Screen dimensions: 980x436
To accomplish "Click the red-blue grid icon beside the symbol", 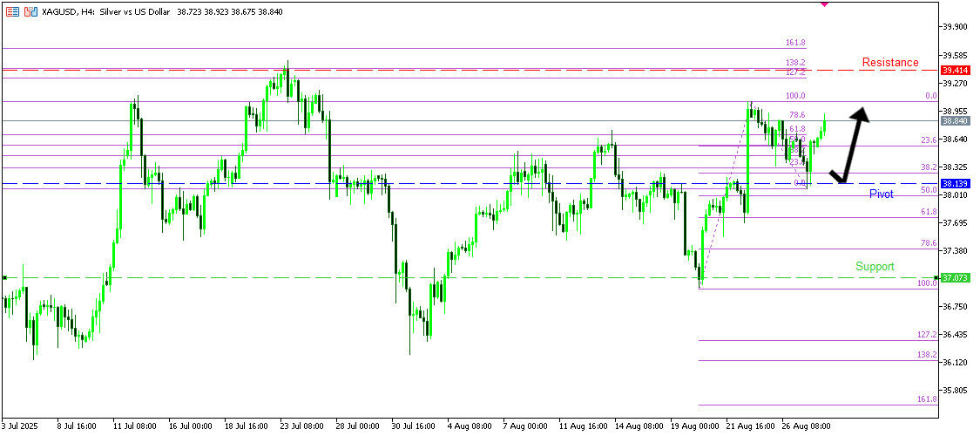I will tap(12, 12).
